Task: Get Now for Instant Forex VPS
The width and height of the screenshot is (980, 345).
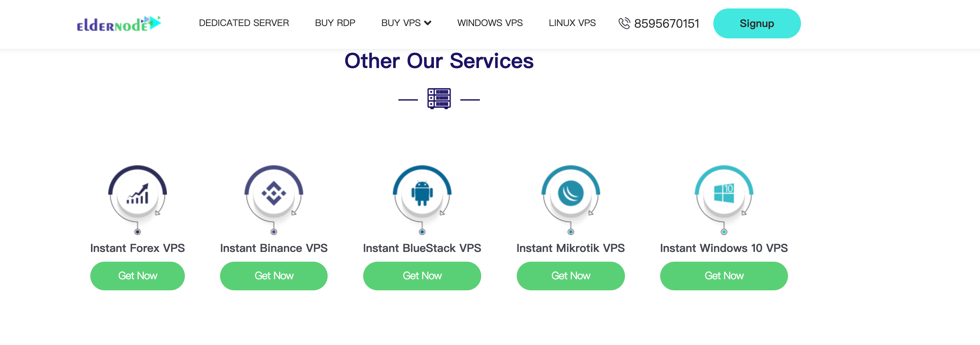Action: pyautogui.click(x=137, y=276)
